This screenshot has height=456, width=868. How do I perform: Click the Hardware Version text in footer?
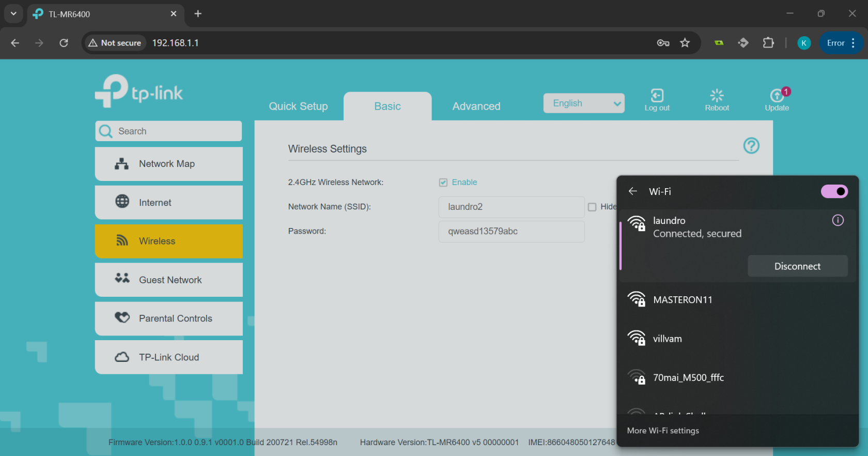coord(439,443)
